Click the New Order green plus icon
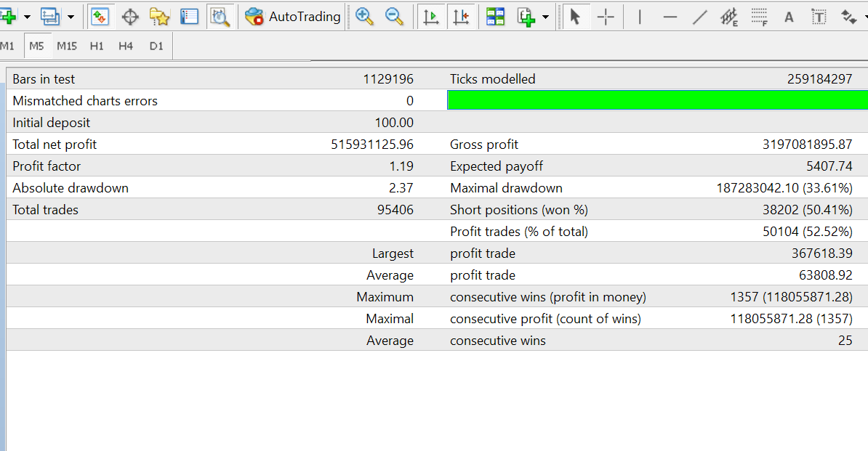 tap(8, 17)
